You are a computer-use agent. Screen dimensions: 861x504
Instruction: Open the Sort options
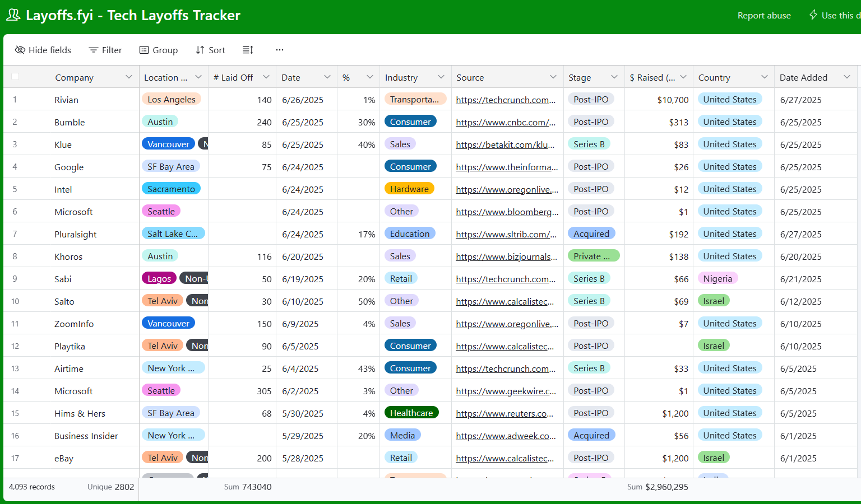coord(210,50)
